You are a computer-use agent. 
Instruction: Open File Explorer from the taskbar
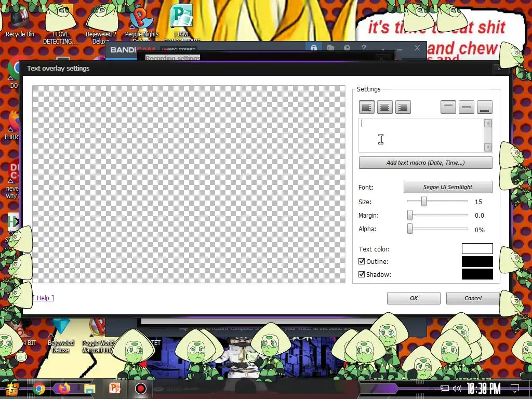tap(89, 389)
